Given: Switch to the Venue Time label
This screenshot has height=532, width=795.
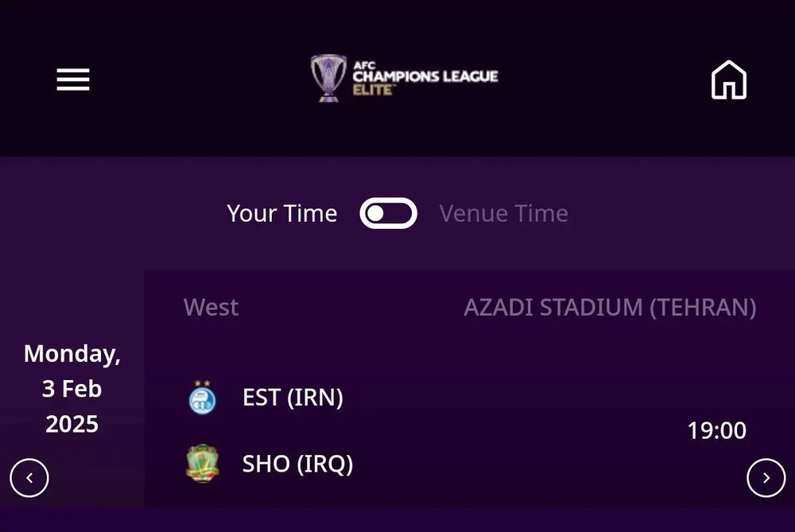Looking at the screenshot, I should click(x=503, y=213).
